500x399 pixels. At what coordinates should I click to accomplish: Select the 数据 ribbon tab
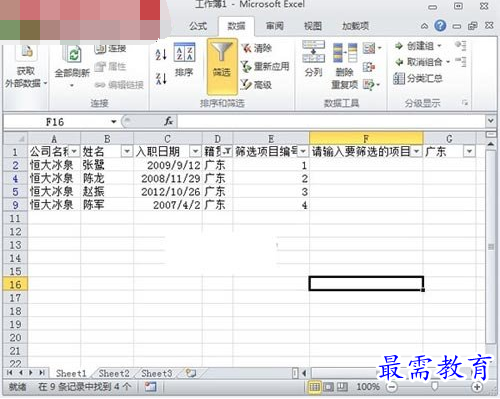(236, 26)
